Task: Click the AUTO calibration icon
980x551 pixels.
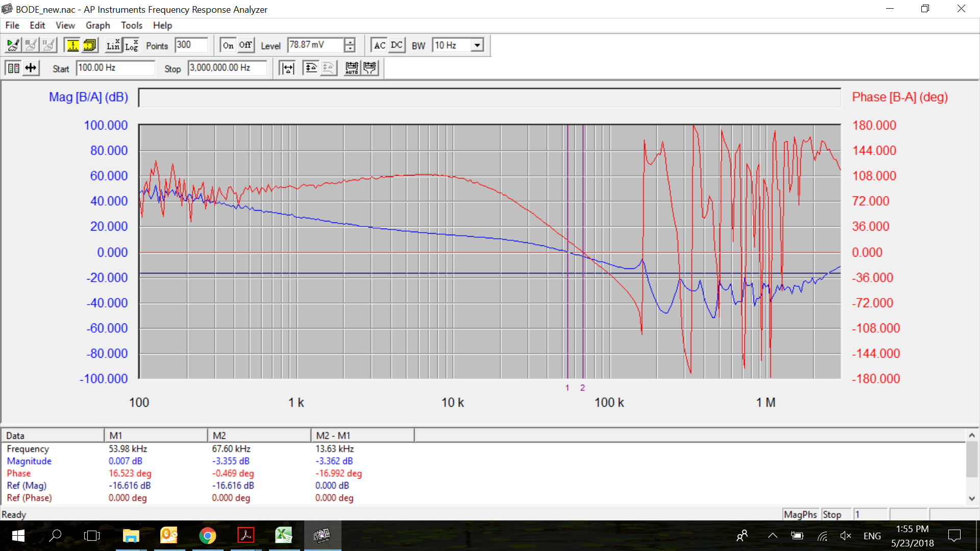Action: (x=352, y=68)
